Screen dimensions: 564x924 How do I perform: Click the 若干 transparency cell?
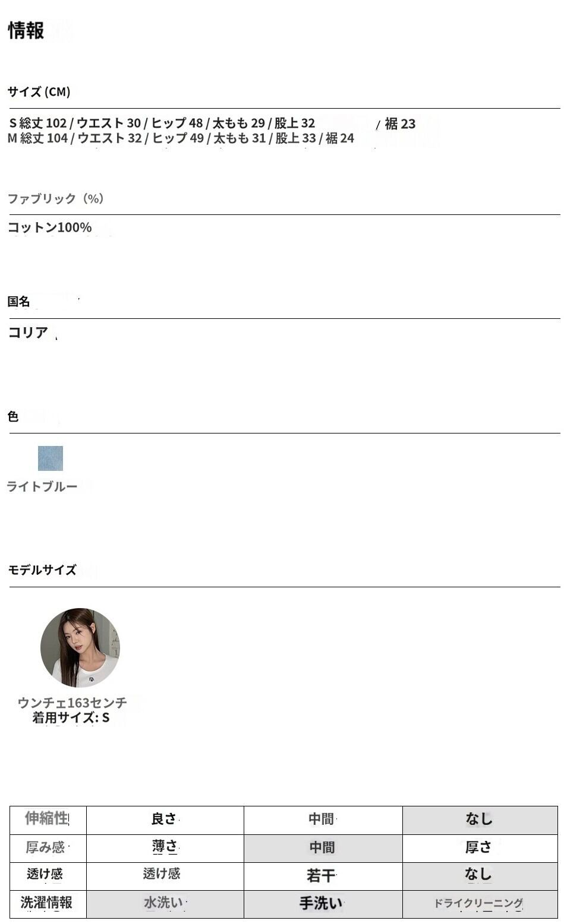[x=323, y=876]
